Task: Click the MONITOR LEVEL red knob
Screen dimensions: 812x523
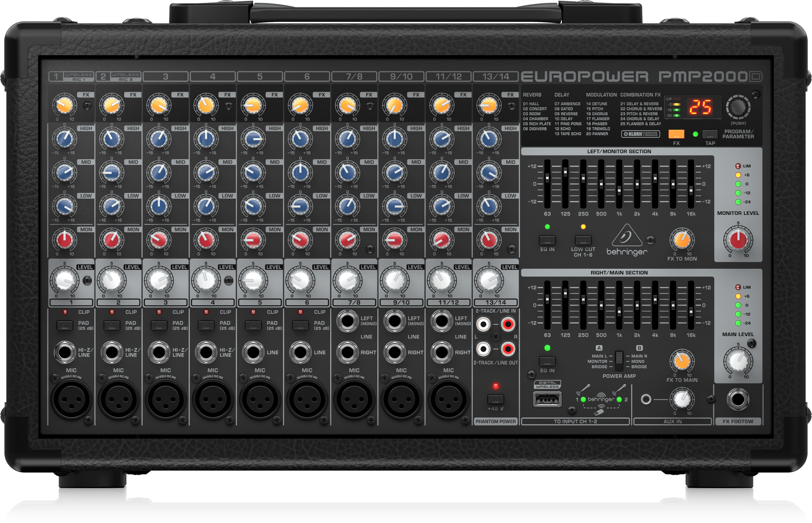Action: point(738,240)
